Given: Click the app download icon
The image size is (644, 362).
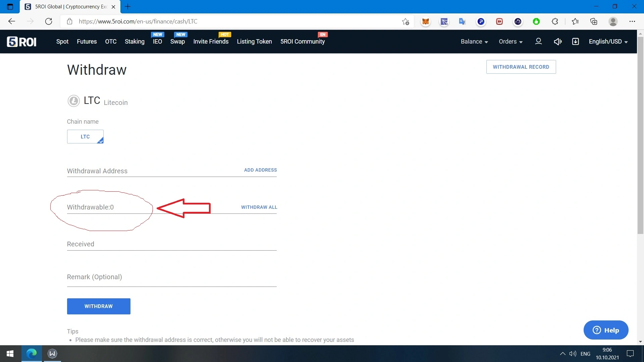Looking at the screenshot, I should click(x=575, y=41).
